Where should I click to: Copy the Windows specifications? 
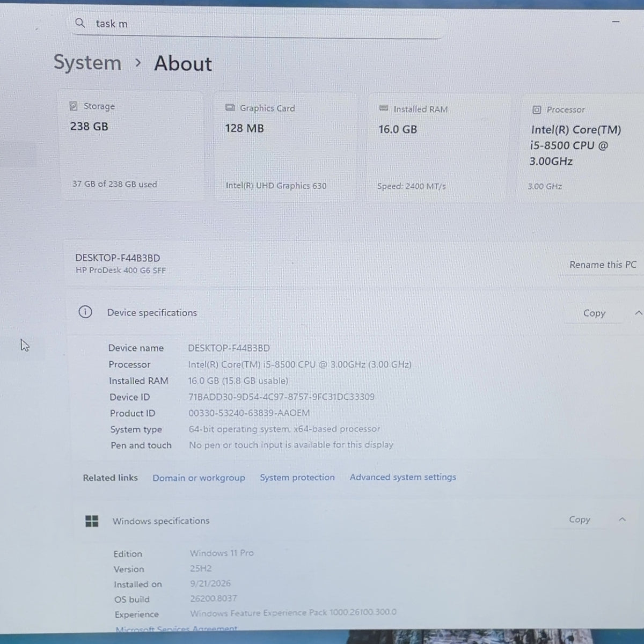[579, 519]
